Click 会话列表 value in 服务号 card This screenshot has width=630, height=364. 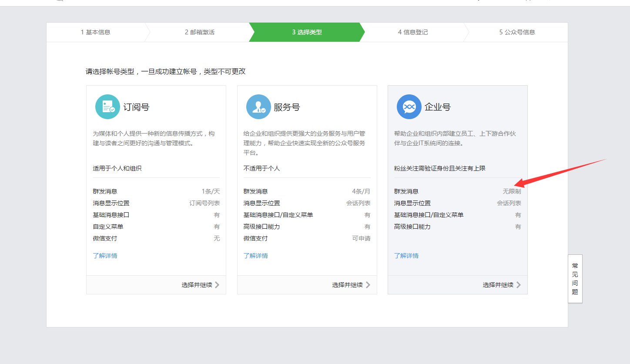click(x=359, y=203)
